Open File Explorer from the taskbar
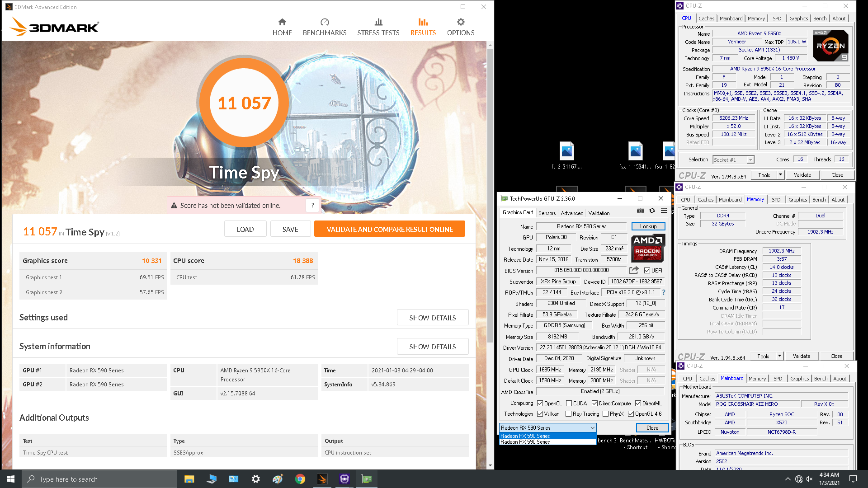This screenshot has height=488, width=868. (189, 479)
